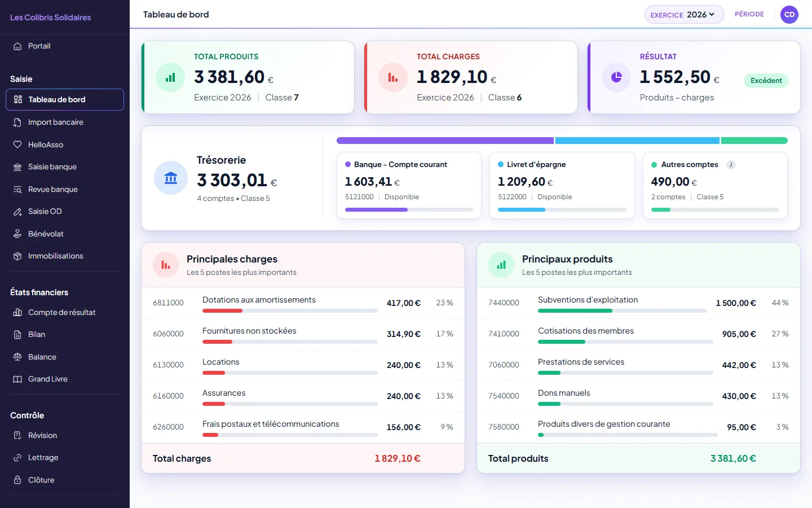Image resolution: width=812 pixels, height=508 pixels.
Task: Click the Subventions d'exploitation row
Action: (x=638, y=303)
